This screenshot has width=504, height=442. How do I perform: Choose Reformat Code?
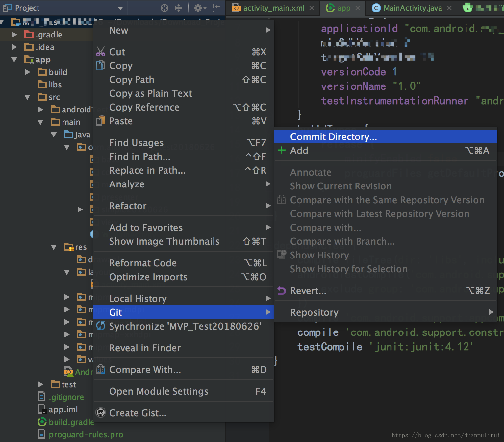pos(184,263)
